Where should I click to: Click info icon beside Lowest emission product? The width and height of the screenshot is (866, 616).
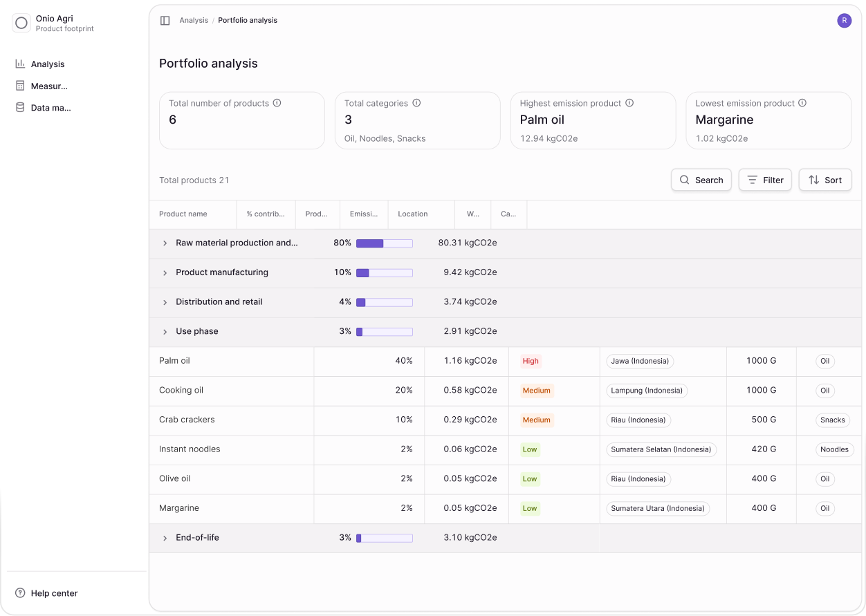(x=802, y=103)
